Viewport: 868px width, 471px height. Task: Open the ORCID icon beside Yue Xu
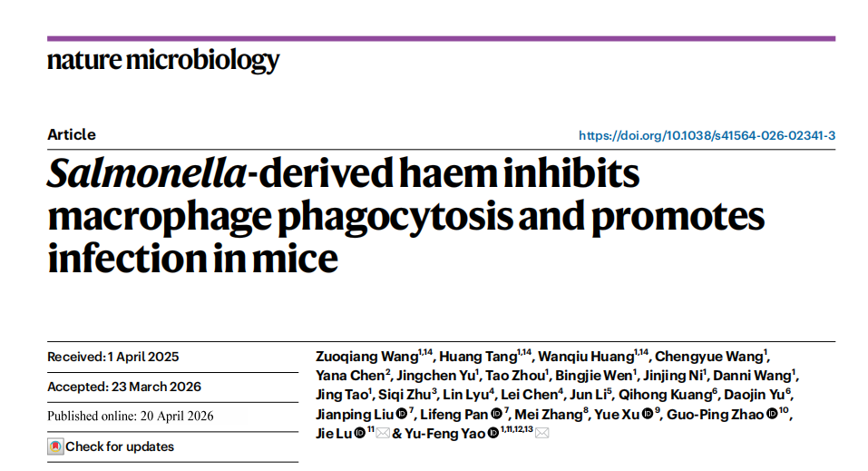pos(647,413)
